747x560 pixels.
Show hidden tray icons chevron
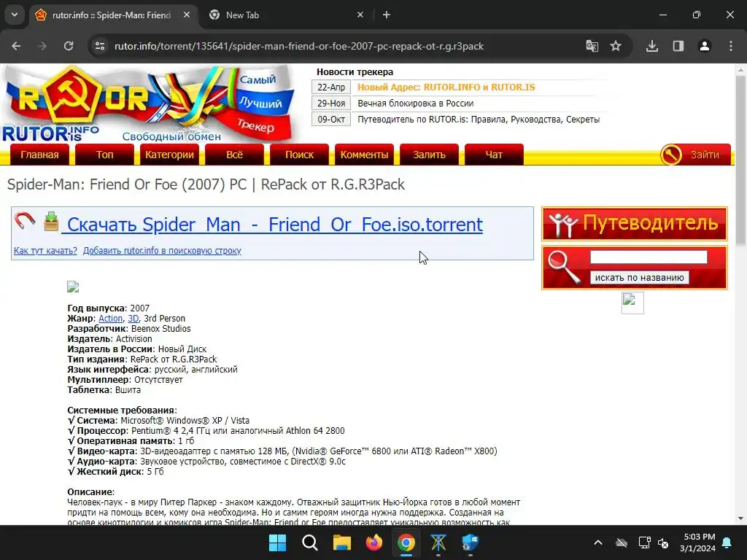point(598,542)
